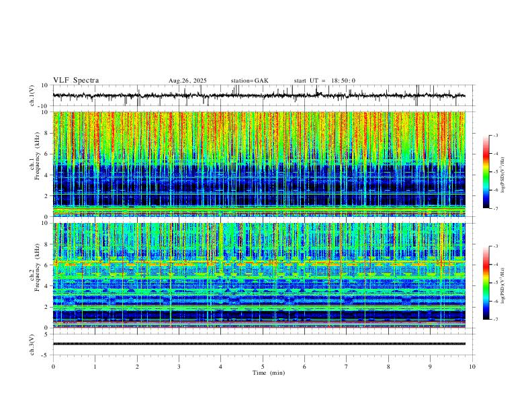Click the ch.1 upper colorbar scale
This screenshot has height=411, width=532.
[486, 172]
